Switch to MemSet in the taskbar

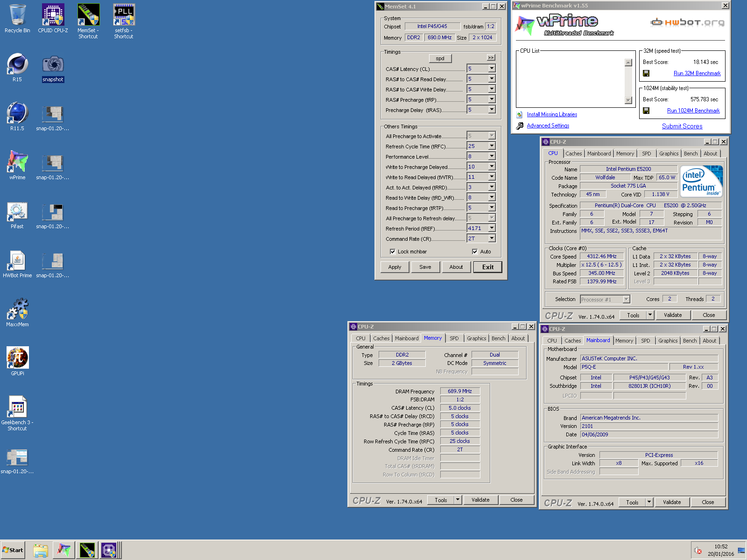tap(87, 551)
